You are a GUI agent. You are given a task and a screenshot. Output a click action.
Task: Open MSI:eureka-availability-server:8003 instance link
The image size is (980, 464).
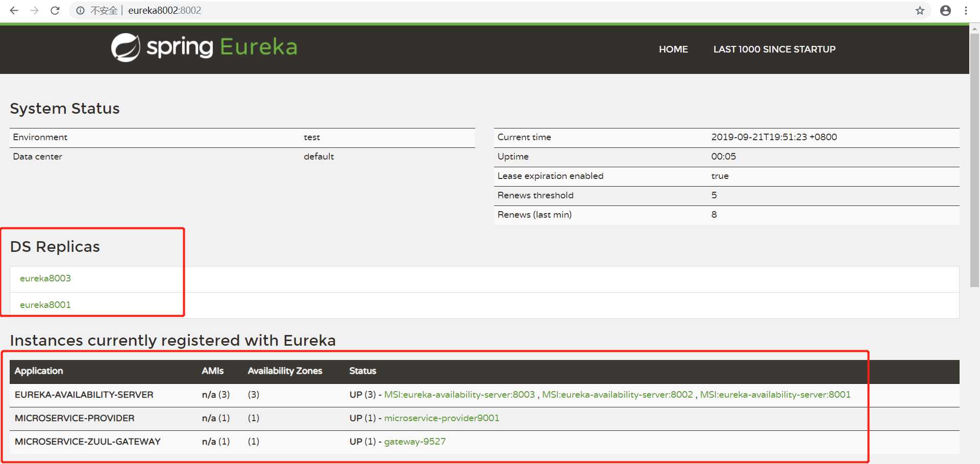point(459,395)
